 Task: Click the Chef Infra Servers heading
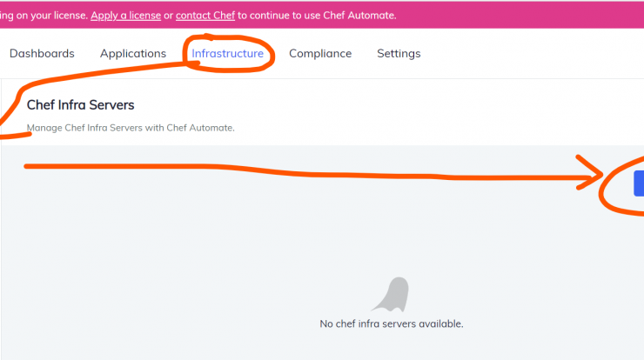[80, 105]
